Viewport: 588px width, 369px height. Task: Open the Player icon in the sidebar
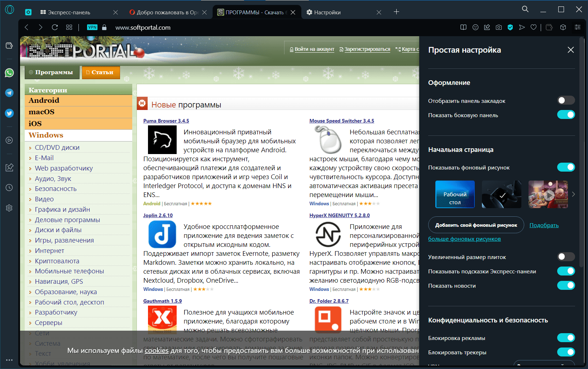(9, 140)
